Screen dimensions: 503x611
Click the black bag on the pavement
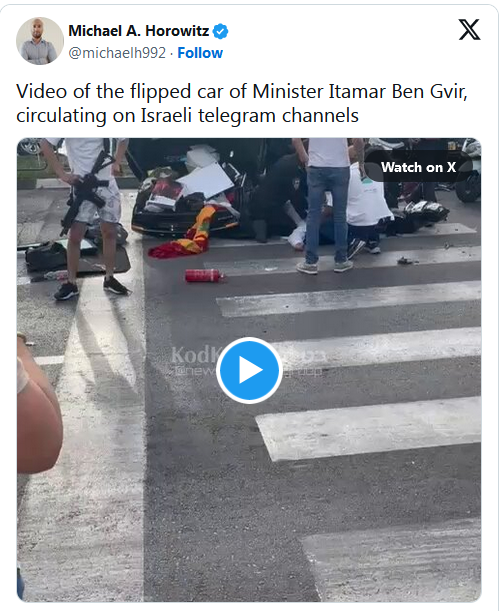point(46,256)
